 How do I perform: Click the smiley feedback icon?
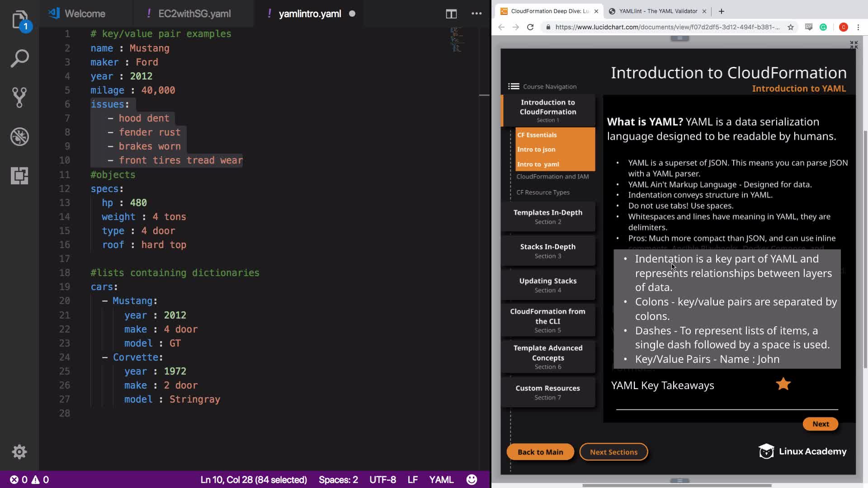[472, 479]
